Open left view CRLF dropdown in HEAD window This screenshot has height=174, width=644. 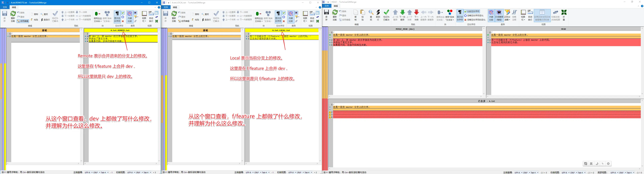point(526,172)
